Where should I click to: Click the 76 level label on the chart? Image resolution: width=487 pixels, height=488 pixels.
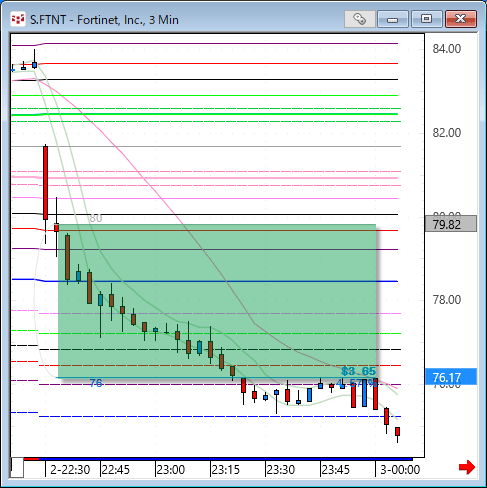click(x=96, y=383)
